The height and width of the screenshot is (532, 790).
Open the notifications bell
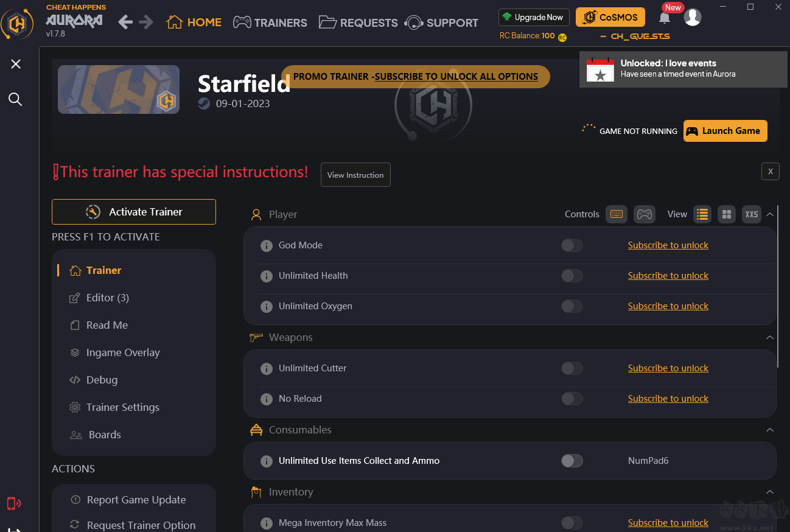[x=665, y=18]
